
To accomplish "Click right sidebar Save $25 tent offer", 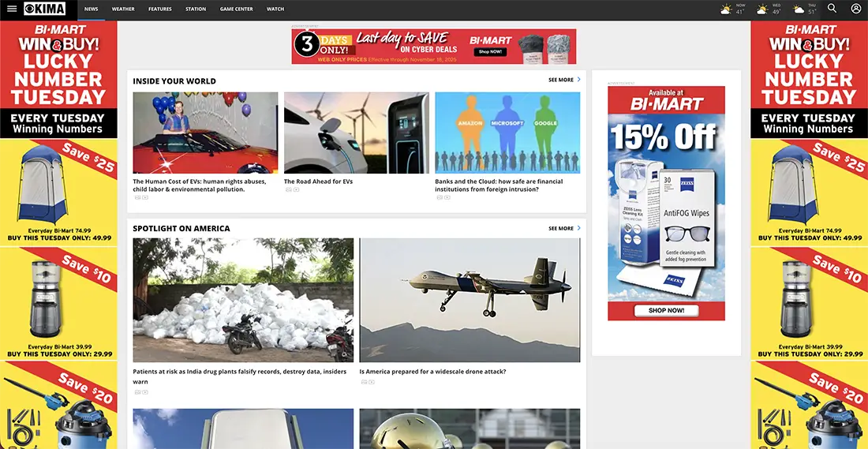I will [x=809, y=192].
